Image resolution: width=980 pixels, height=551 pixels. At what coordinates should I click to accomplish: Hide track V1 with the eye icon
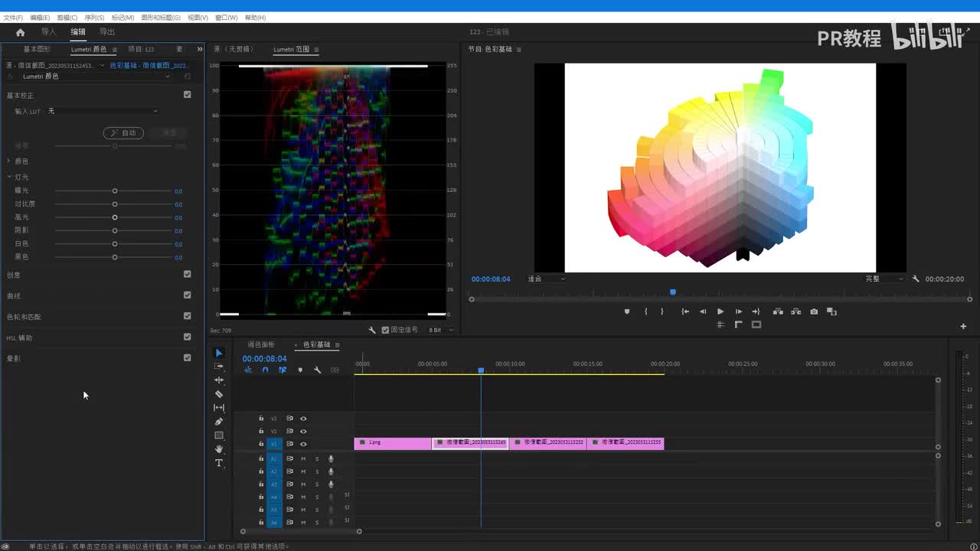(303, 444)
